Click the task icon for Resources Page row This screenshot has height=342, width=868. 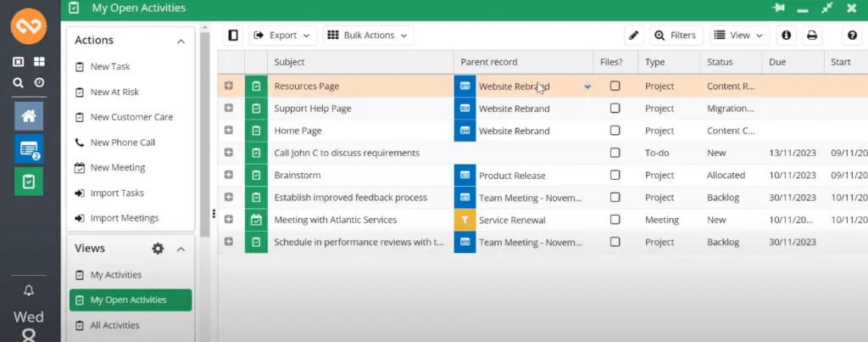click(256, 87)
